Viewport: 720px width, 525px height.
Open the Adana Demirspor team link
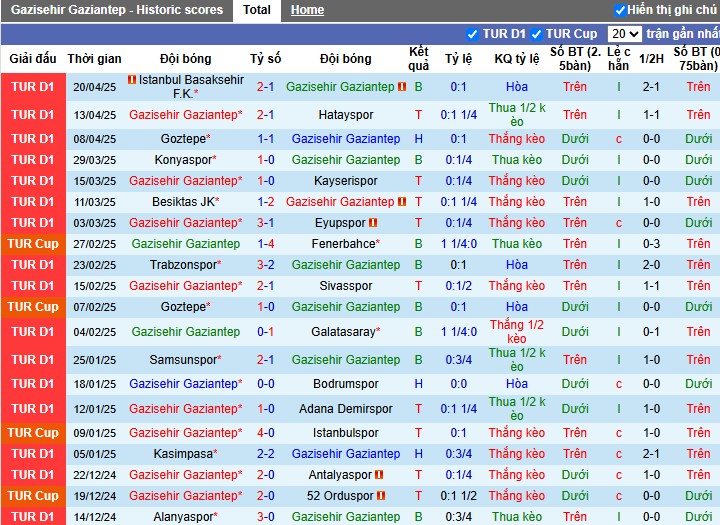[346, 409]
